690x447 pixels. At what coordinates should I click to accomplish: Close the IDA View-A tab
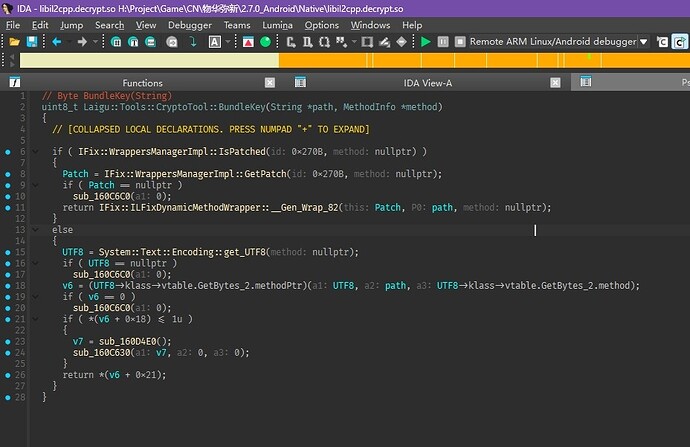pos(555,83)
